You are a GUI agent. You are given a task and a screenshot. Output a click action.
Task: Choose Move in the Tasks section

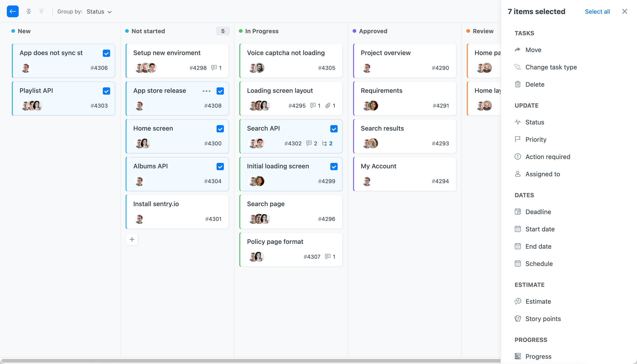pyautogui.click(x=533, y=50)
